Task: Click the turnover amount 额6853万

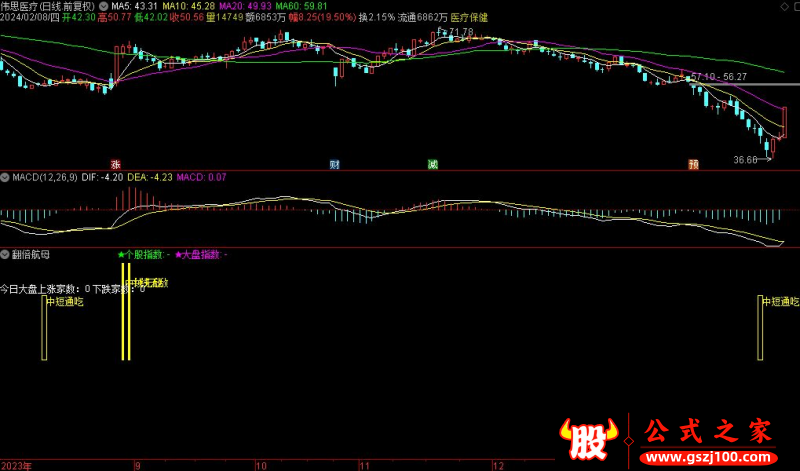Action: [x=266, y=17]
